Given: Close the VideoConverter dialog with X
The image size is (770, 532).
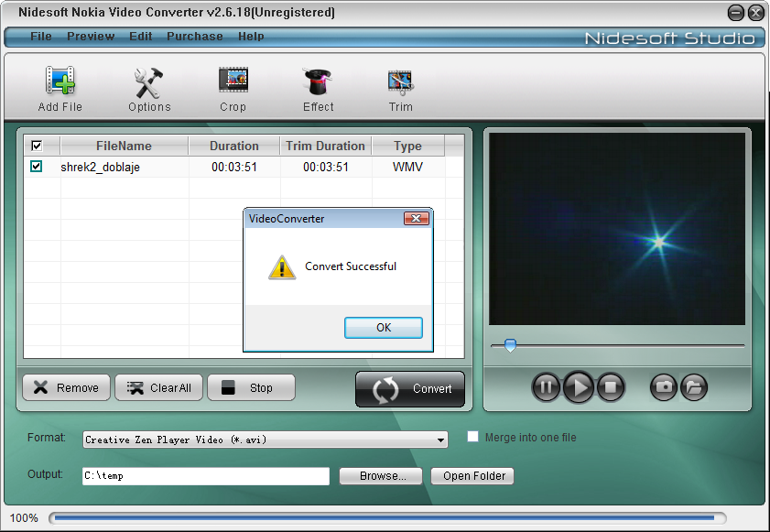Looking at the screenshot, I should click(416, 219).
